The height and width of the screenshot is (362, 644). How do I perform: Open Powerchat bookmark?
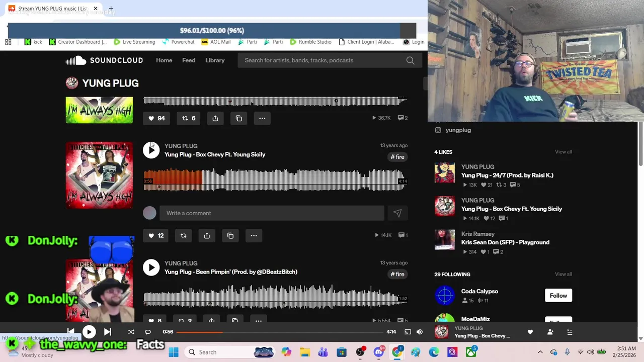pyautogui.click(x=178, y=42)
